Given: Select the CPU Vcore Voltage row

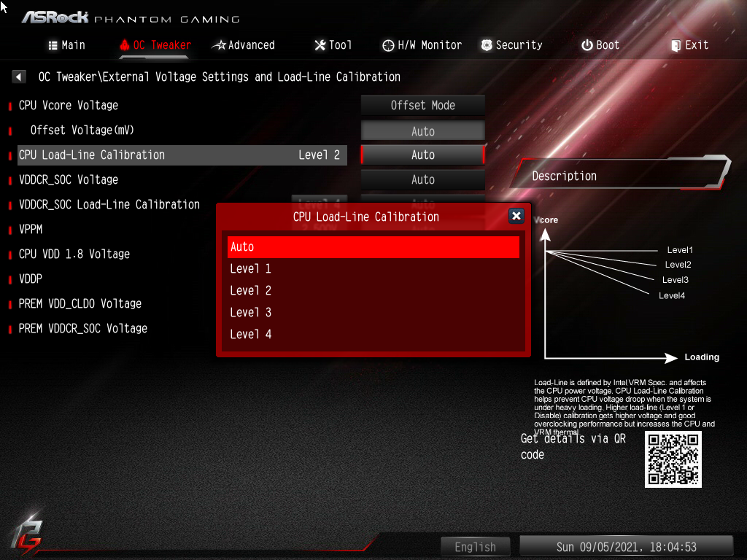Looking at the screenshot, I should coord(69,105).
